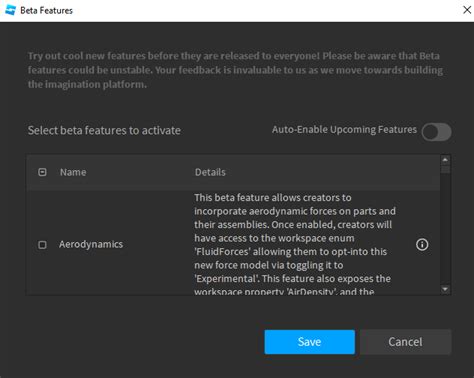Image resolution: width=474 pixels, height=378 pixels.
Task: Save the beta feature selections
Action: (310, 342)
